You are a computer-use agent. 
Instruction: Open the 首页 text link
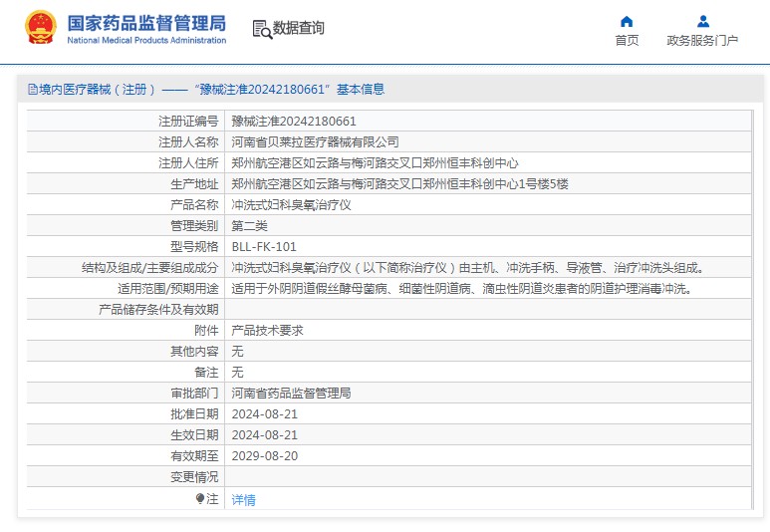[x=627, y=41]
